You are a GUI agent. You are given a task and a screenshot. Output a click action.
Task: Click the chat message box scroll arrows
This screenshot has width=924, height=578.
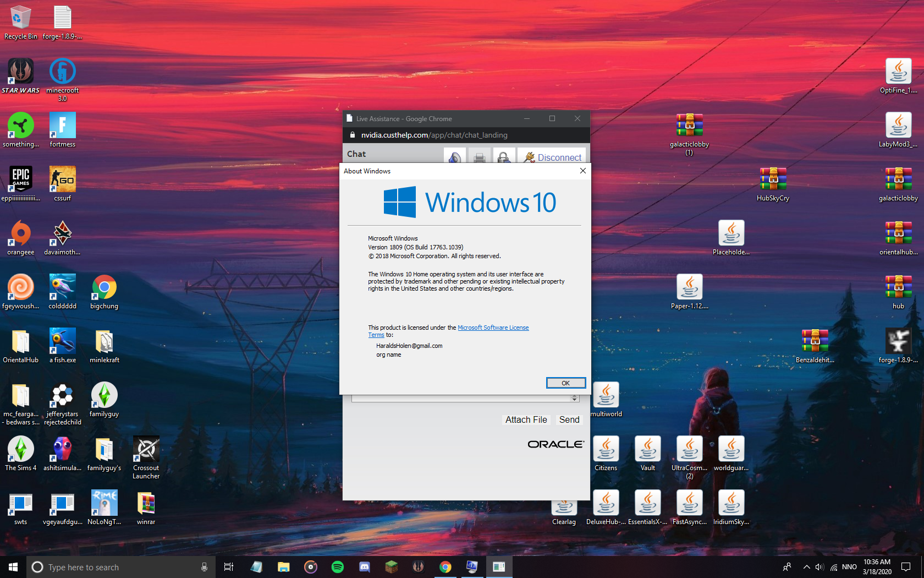pyautogui.click(x=574, y=398)
